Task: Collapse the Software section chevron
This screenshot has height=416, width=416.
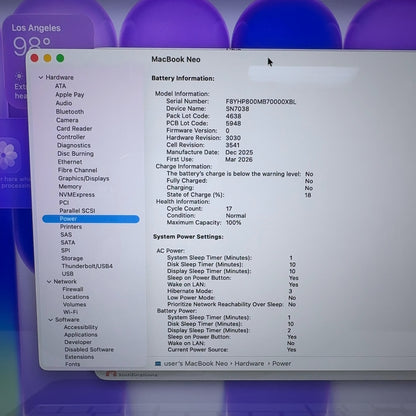Action: (51, 320)
